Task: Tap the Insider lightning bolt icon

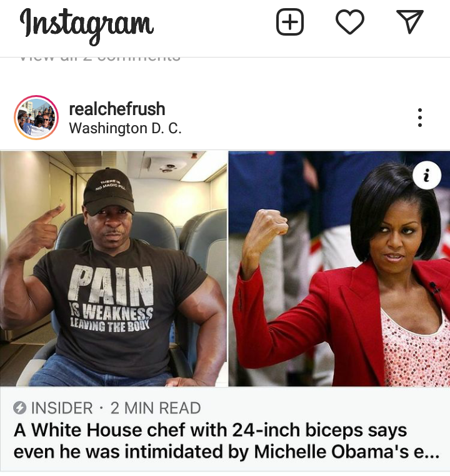Action: (20, 408)
